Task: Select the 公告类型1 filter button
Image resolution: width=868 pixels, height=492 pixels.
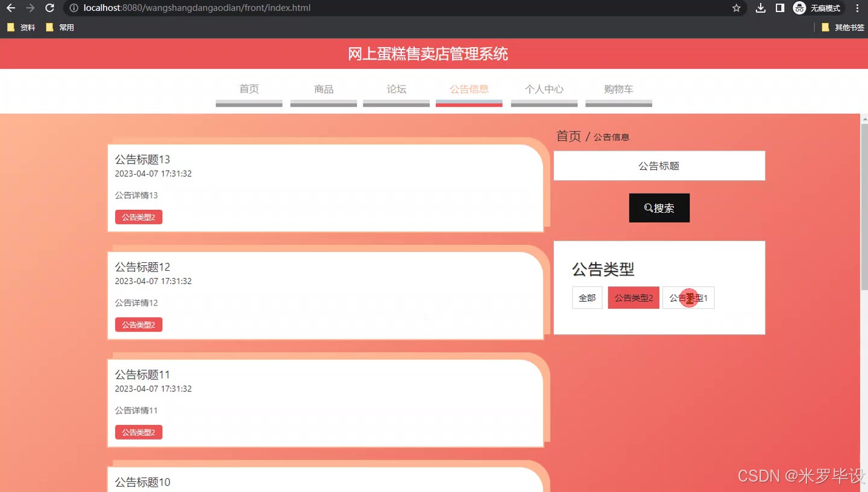Action: click(688, 298)
